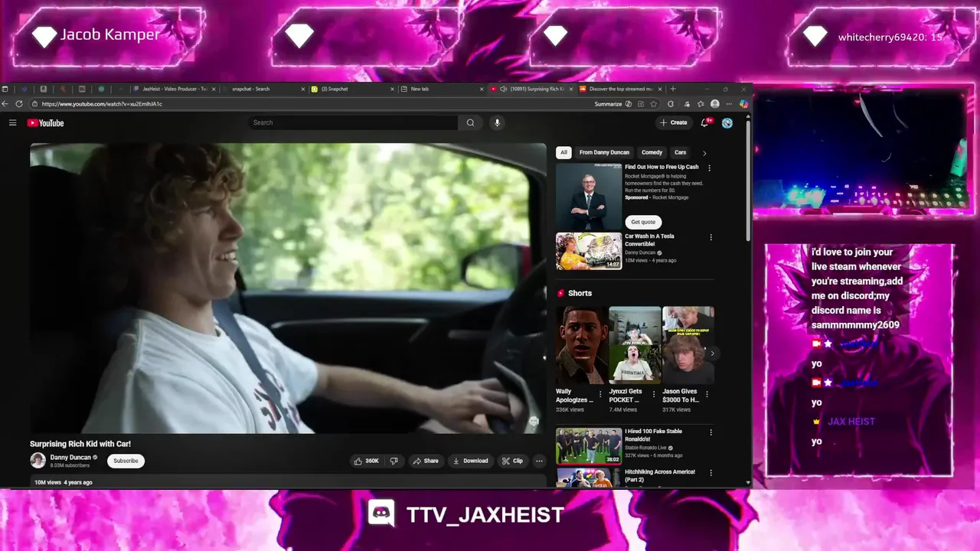Open Car Wash In A Tesla thumbnail
Viewport: 980px width, 551px height.
point(589,251)
